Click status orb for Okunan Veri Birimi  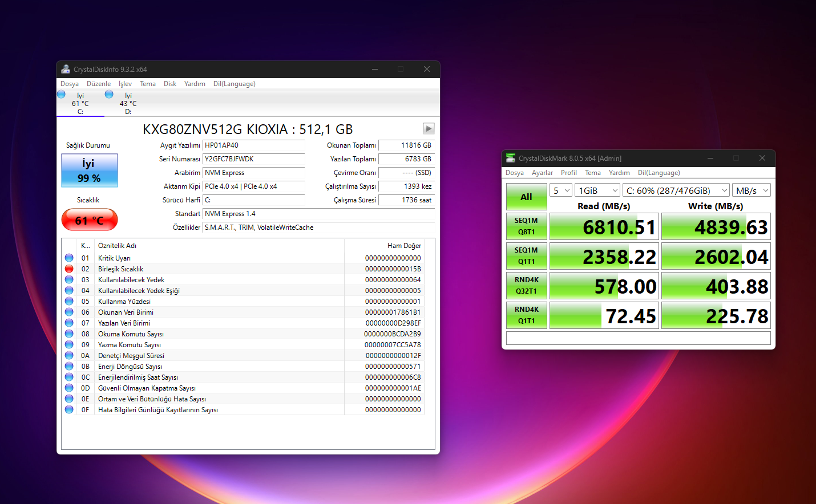coord(69,312)
